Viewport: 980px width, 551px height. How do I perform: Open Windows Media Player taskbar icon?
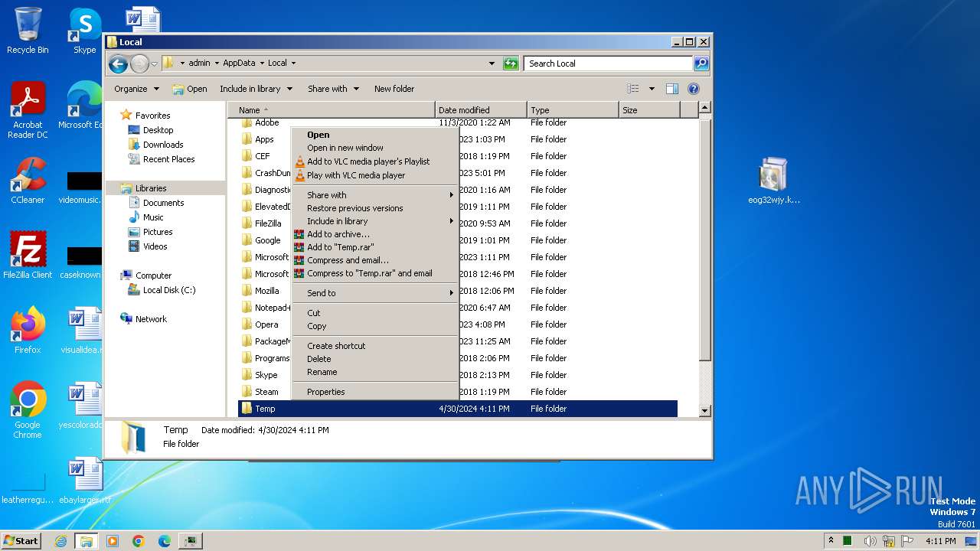[113, 541]
